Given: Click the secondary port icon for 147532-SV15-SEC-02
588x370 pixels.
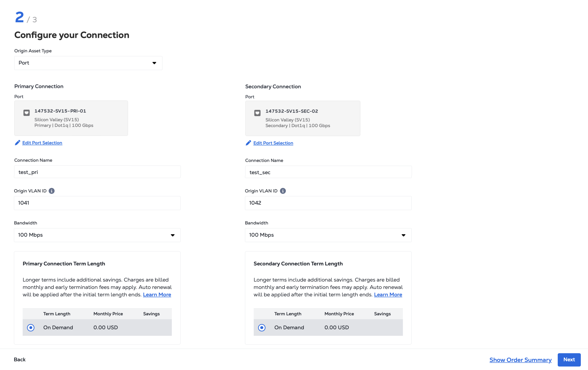Looking at the screenshot, I should [257, 113].
